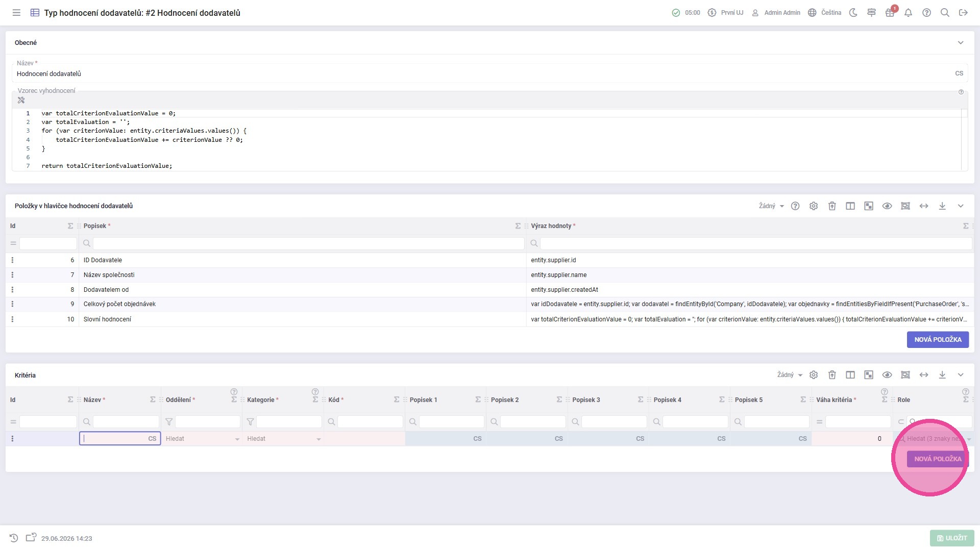
Task: Select entity.supplier.name cell
Action: pyautogui.click(x=749, y=275)
